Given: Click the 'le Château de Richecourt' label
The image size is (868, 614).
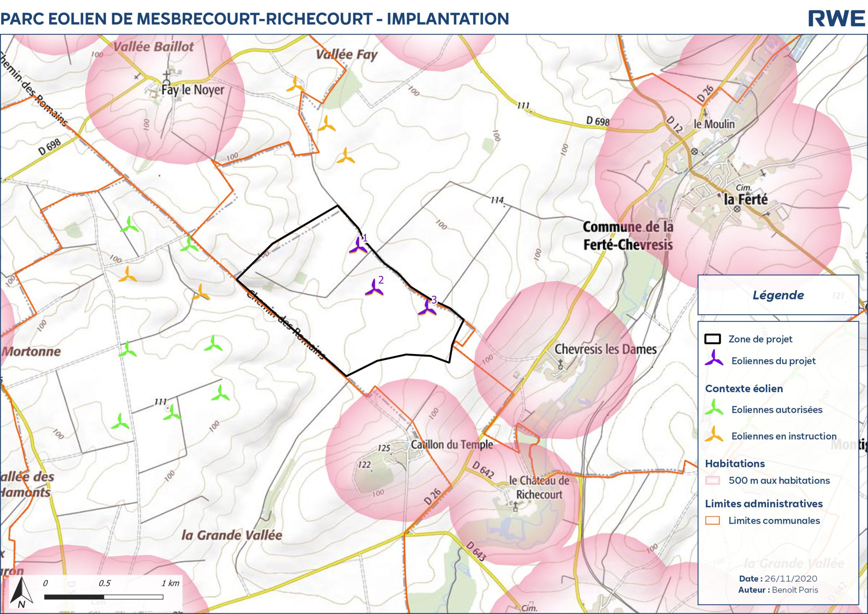Looking at the screenshot, I should pyautogui.click(x=539, y=487).
